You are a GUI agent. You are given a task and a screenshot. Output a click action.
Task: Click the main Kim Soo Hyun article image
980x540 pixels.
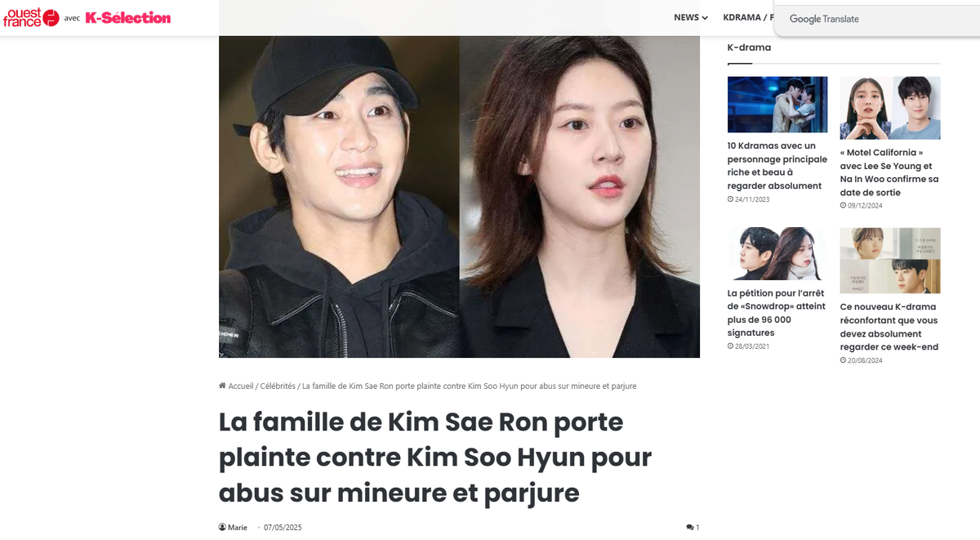(459, 196)
